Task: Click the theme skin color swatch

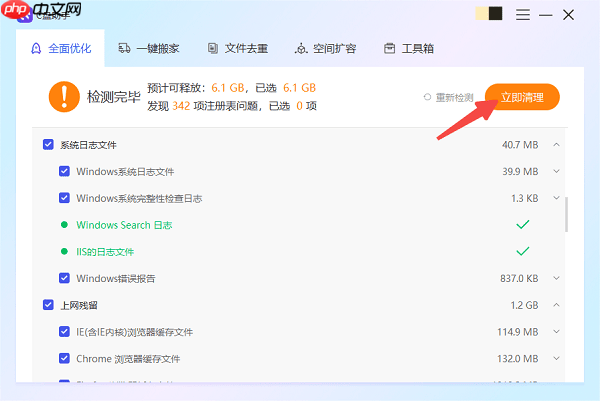Action: pos(489,13)
